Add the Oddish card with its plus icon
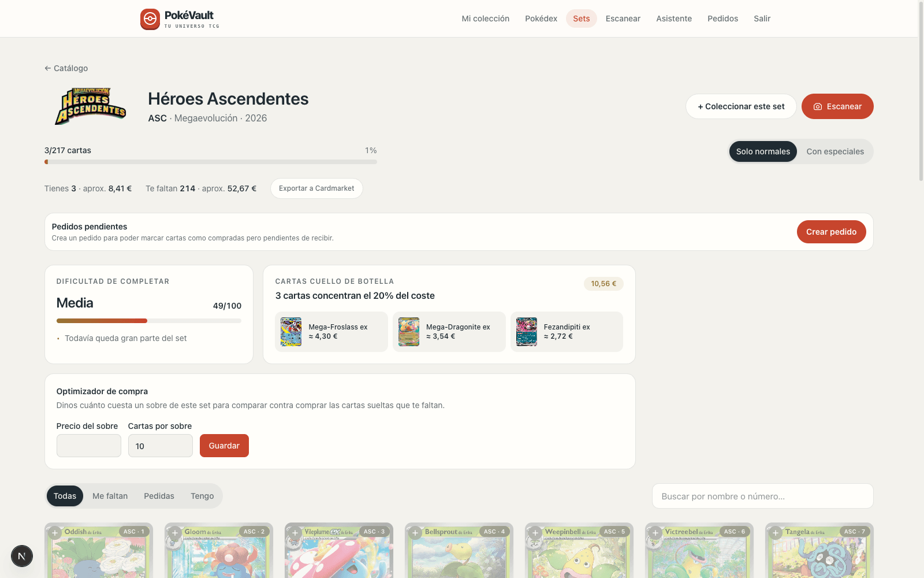Viewport: 924px width, 578px height. click(55, 533)
